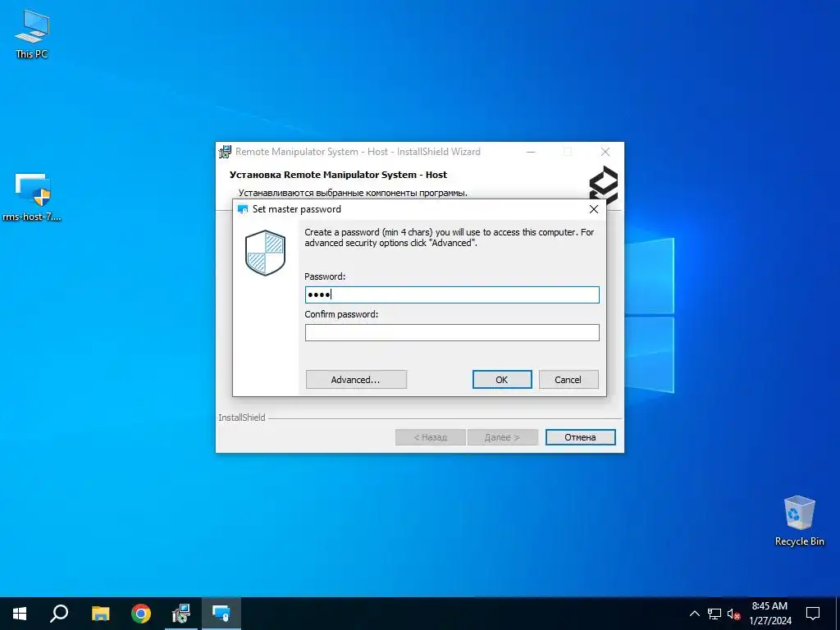Viewport: 840px width, 630px height.
Task: Click the Set master password title icon
Action: [x=243, y=209]
